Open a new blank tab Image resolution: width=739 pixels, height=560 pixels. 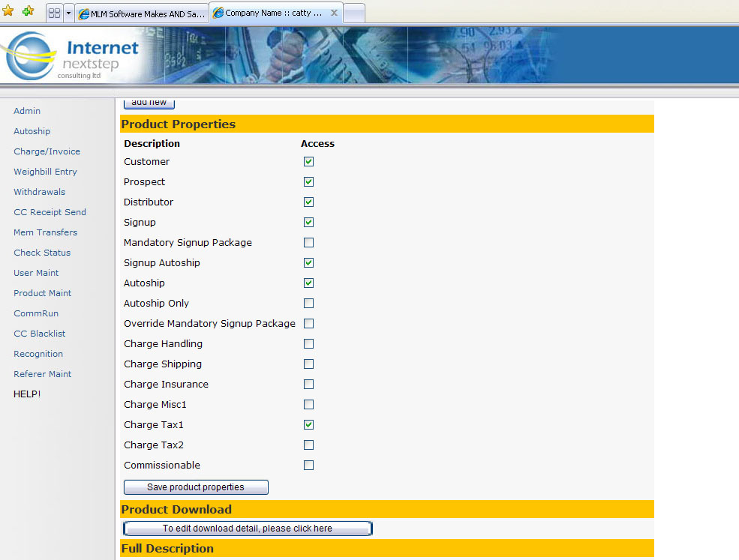coord(353,13)
